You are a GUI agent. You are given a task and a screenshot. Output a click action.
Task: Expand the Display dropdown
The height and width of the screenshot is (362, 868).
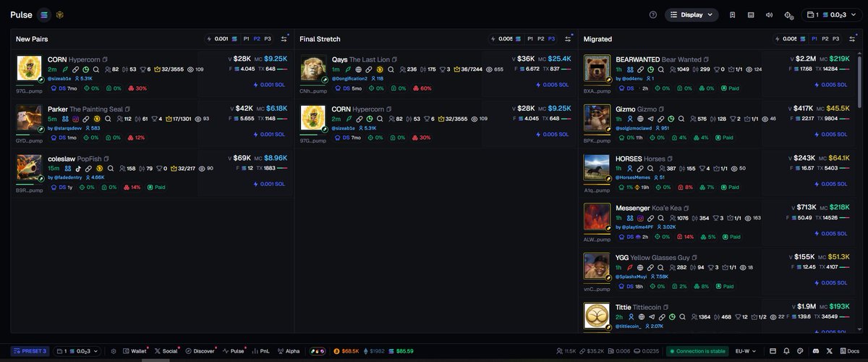[x=692, y=14]
